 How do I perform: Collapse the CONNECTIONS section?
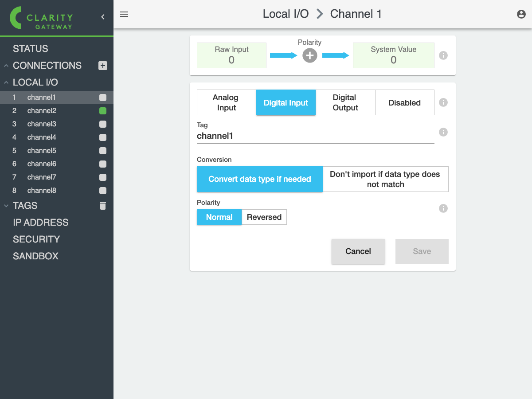6,66
